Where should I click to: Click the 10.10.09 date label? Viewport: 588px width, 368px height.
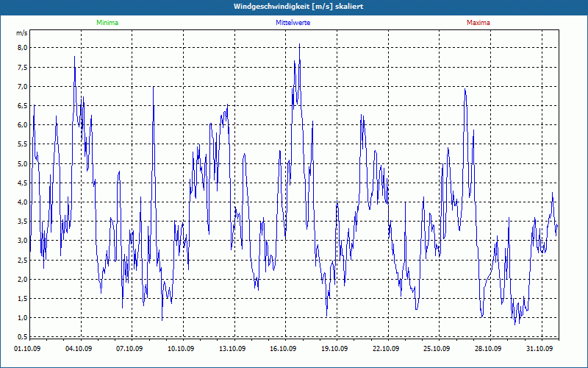pos(181,349)
